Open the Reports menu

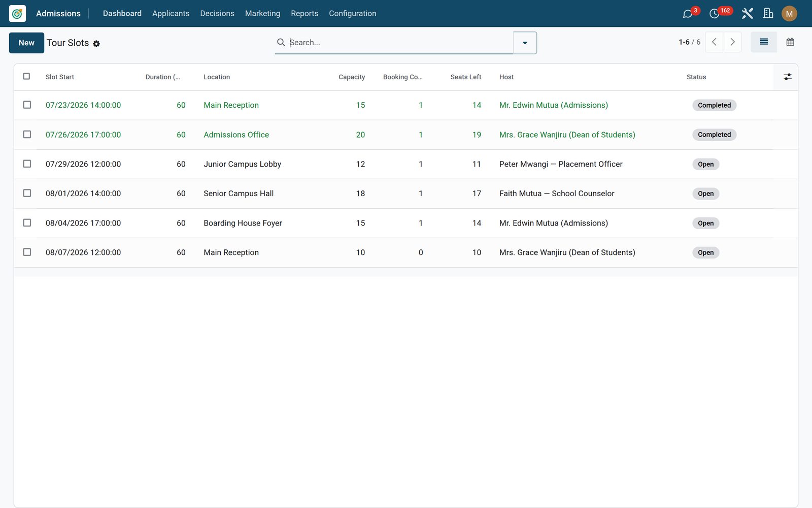304,14
